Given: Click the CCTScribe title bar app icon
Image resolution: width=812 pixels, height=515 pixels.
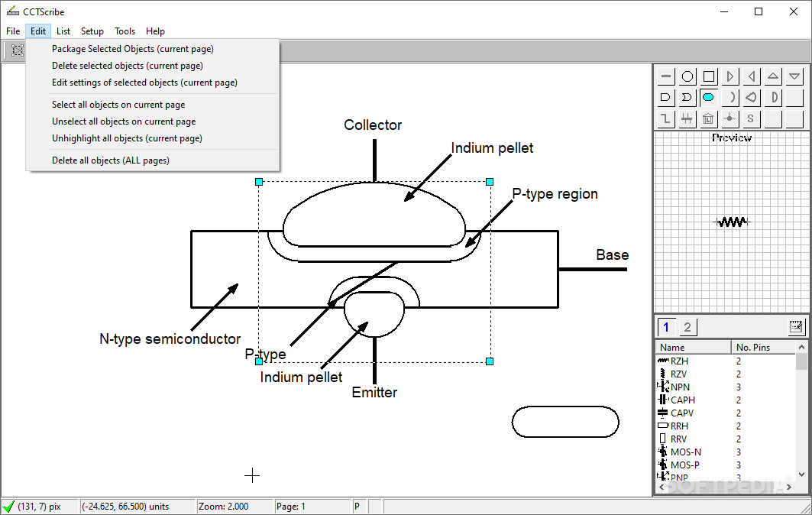Looking at the screenshot, I should (x=13, y=11).
